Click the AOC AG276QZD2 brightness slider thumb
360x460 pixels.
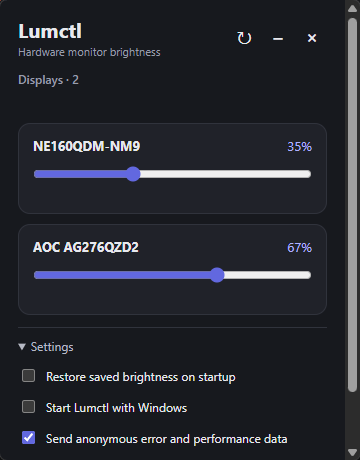[217, 275]
